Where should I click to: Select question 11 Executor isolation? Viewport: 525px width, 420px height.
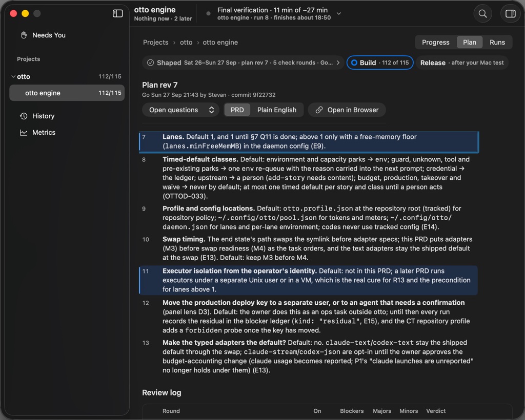click(309, 280)
